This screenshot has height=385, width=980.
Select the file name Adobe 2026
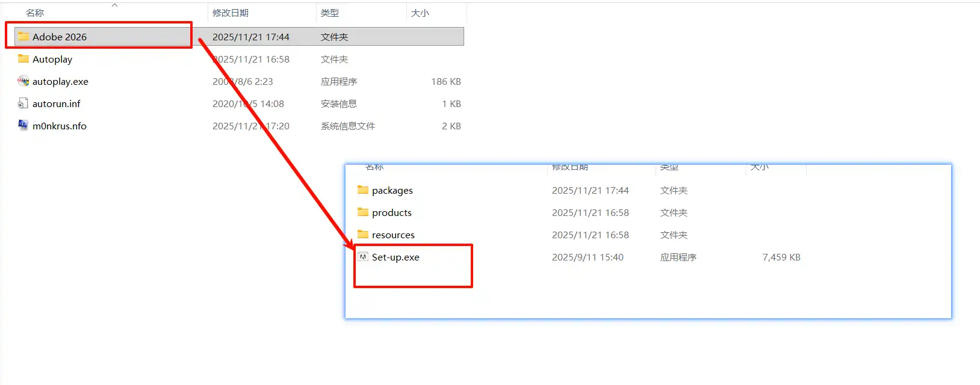60,37
